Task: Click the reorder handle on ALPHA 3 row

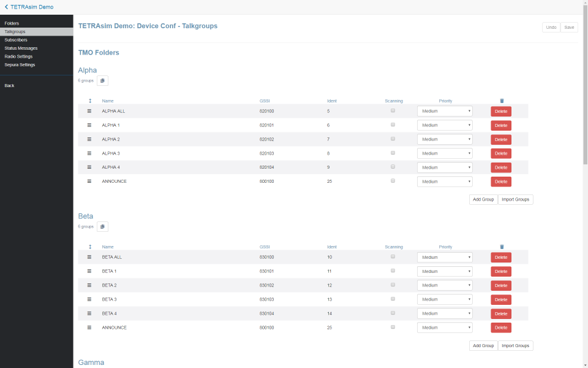Action: pos(89,153)
